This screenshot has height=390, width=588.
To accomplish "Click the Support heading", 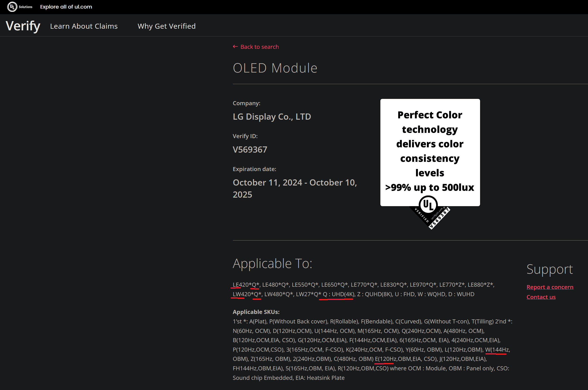I will 550,269.
